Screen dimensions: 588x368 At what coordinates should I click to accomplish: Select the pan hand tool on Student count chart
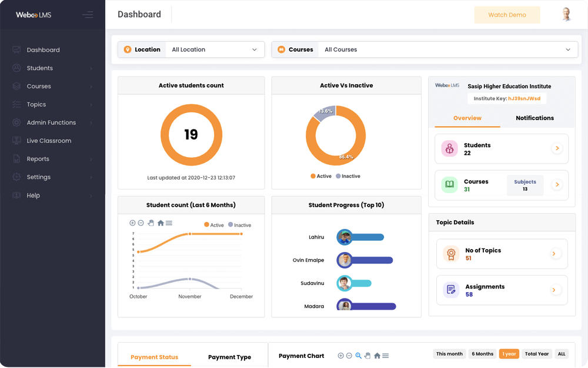pos(151,223)
